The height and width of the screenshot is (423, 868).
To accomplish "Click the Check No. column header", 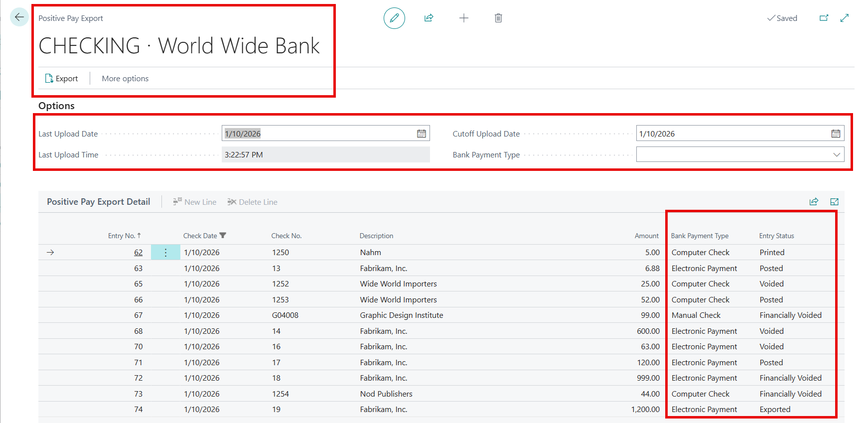I will [287, 236].
